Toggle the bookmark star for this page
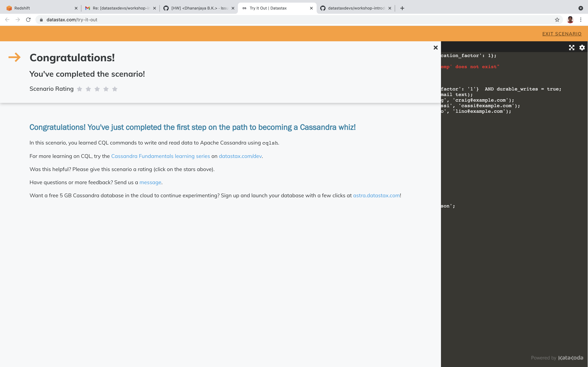588x367 pixels. pyautogui.click(x=557, y=20)
